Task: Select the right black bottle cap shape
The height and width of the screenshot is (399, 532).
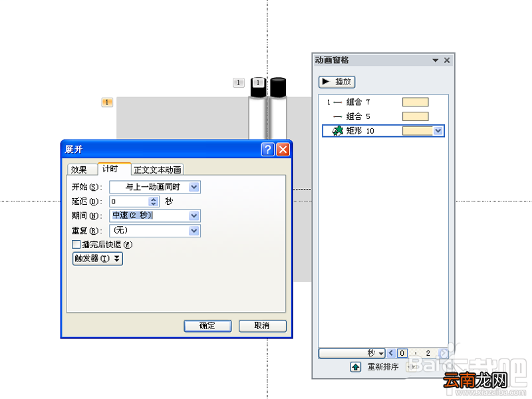Action: pos(278,87)
